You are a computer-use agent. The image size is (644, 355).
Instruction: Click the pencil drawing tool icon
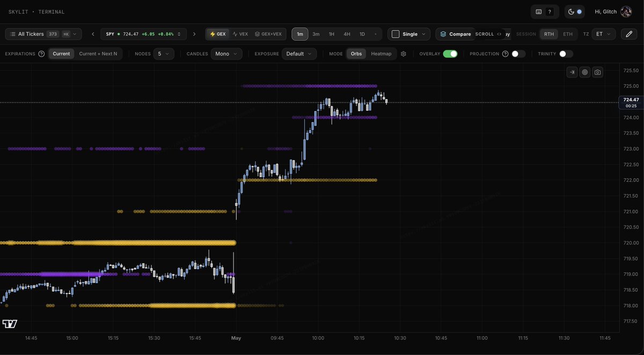click(629, 34)
